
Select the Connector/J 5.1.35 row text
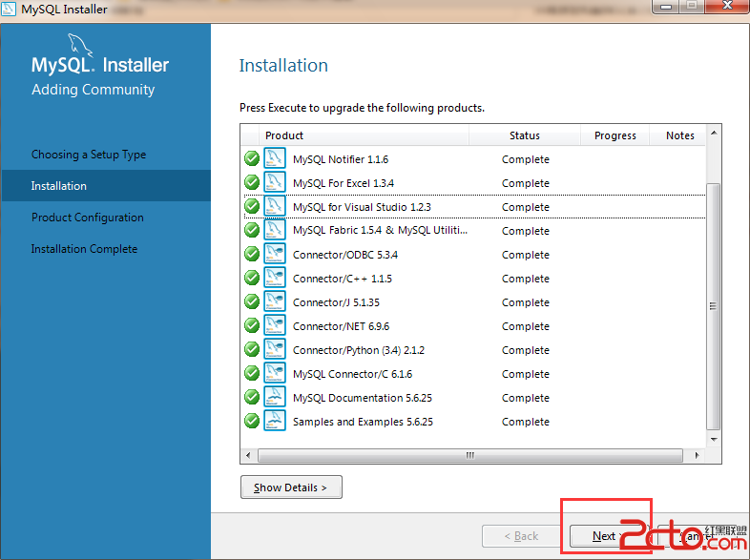pyautogui.click(x=336, y=302)
